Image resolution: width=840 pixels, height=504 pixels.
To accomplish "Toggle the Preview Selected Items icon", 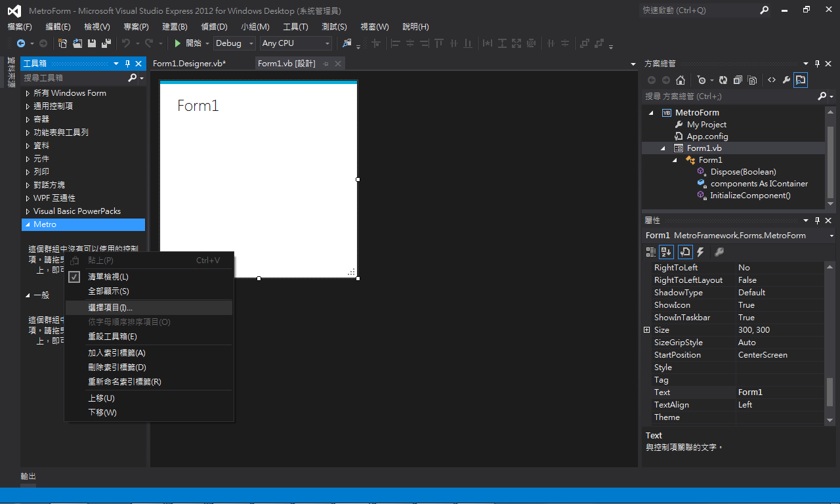I will click(x=801, y=80).
